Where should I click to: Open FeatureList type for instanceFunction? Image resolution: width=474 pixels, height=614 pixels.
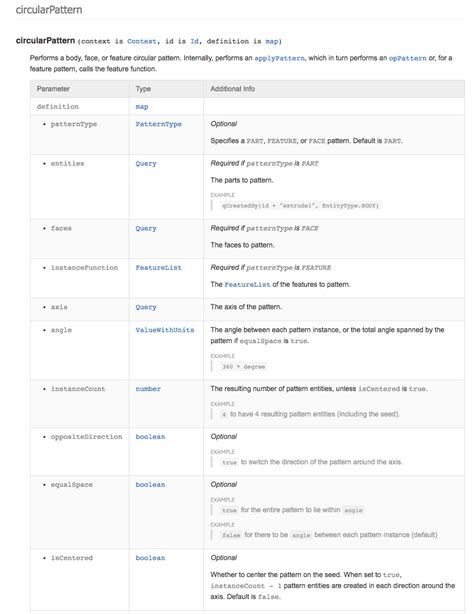(159, 268)
